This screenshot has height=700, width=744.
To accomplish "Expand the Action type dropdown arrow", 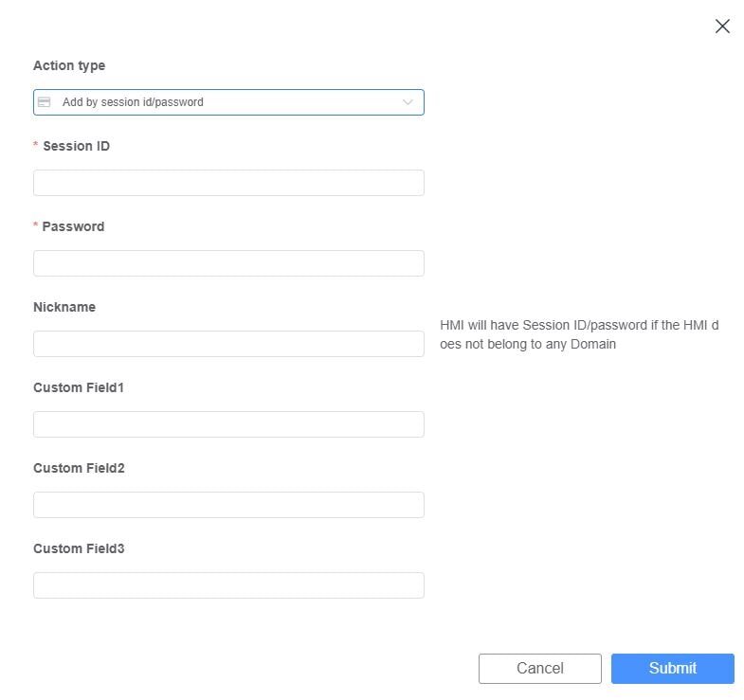I will click(x=408, y=102).
